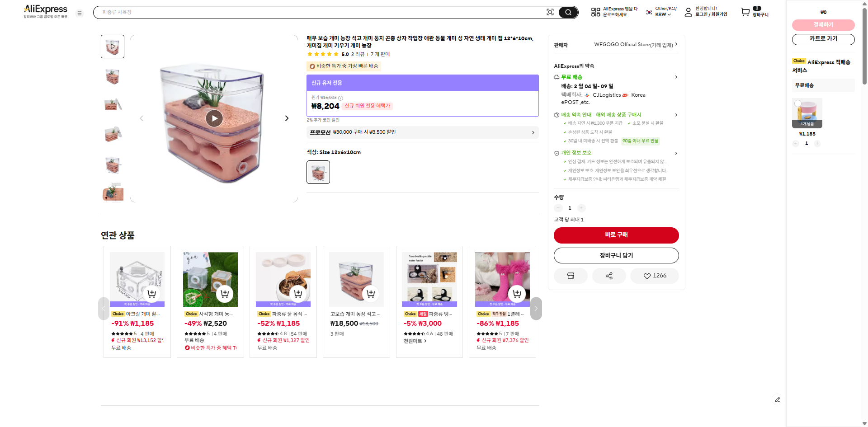Click the edit pencil icon at bottom right
The image size is (868, 427).
pos(777,399)
